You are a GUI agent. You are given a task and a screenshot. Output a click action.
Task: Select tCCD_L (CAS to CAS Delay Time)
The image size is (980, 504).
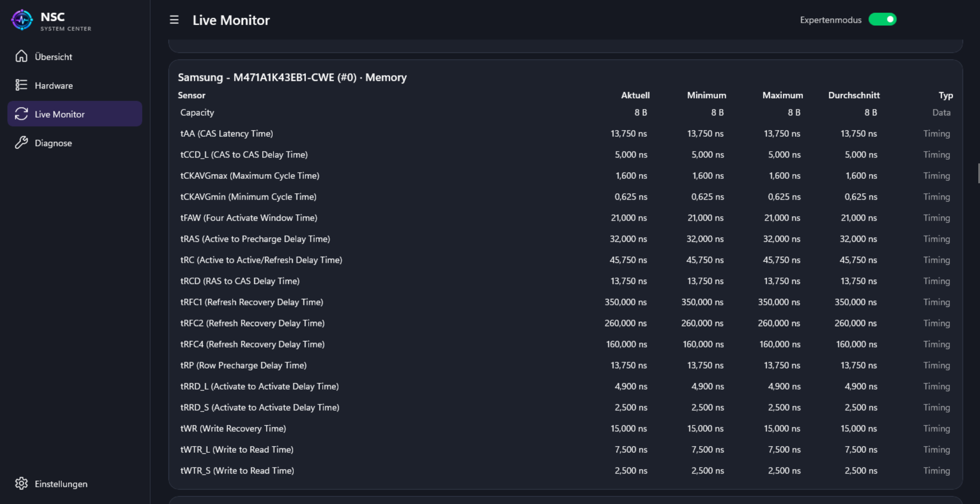pyautogui.click(x=565, y=154)
